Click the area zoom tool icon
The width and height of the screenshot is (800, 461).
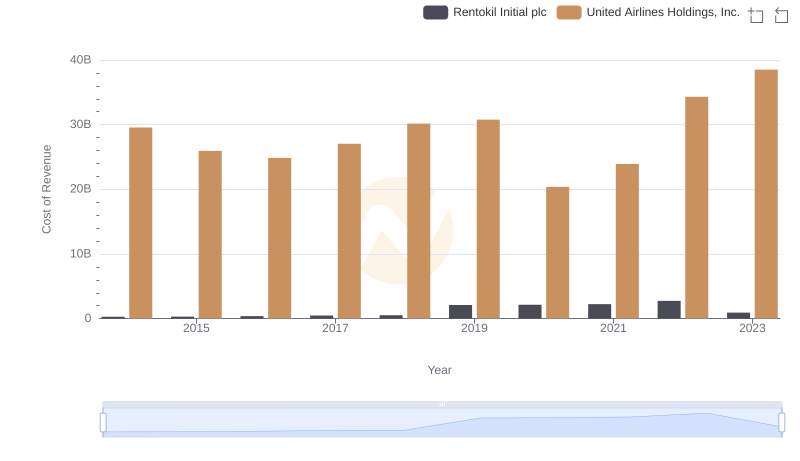pyautogui.click(x=756, y=15)
